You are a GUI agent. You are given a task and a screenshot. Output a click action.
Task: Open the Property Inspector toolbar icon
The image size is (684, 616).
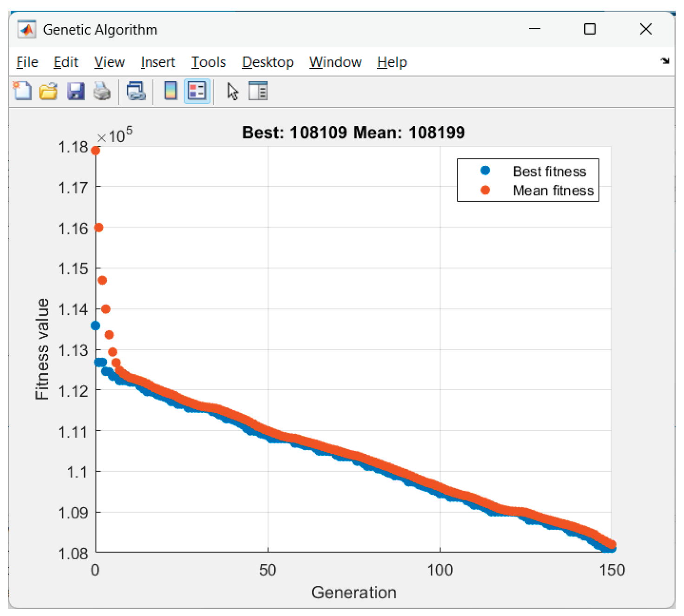pos(258,91)
